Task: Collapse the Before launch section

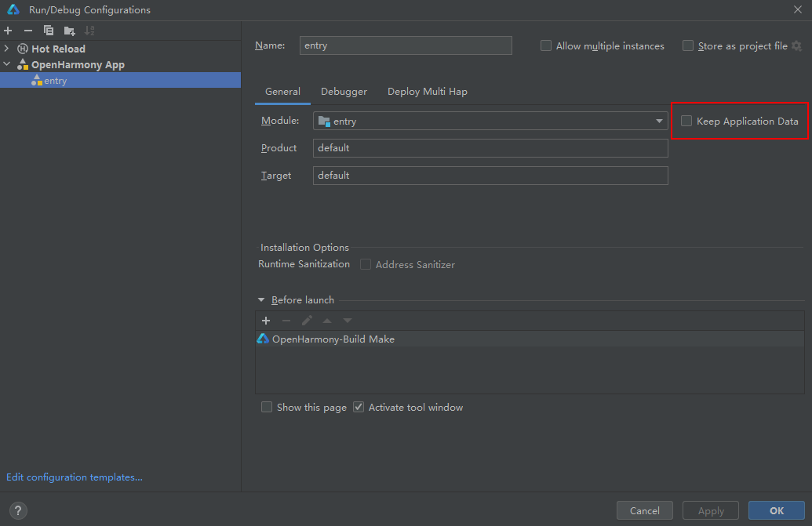Action: click(261, 300)
